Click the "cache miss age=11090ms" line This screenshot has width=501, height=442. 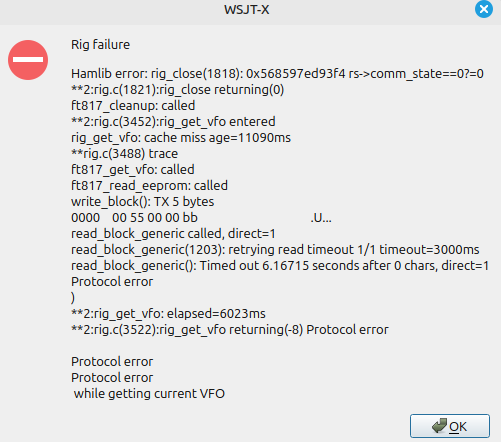coord(181,138)
